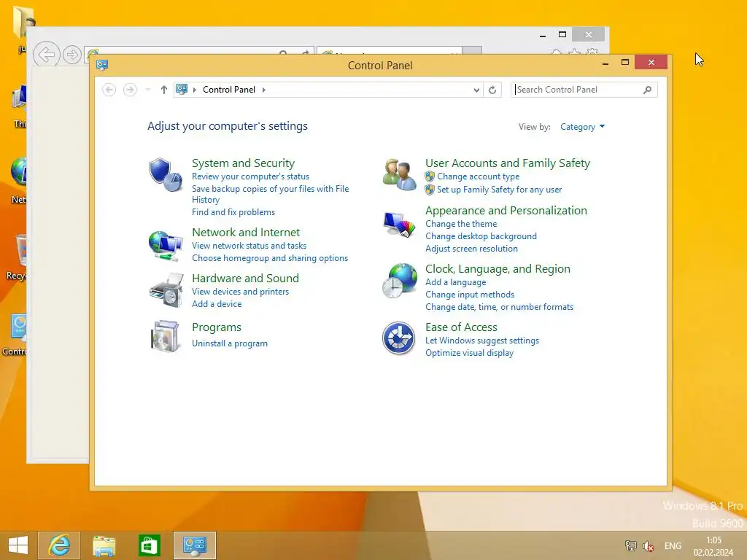Expand the chevron before Control Panel breadcrumb
747x560 pixels.
[194, 90]
